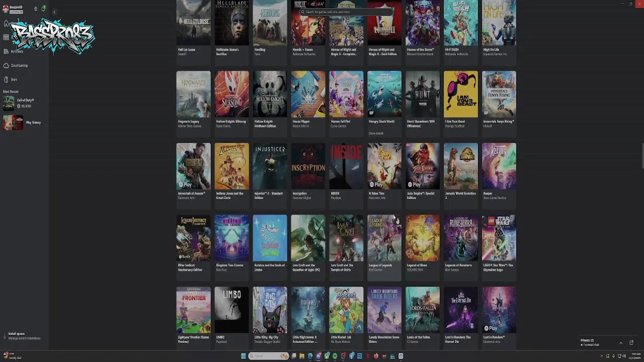Open the Home icon in sidebar

point(6,24)
